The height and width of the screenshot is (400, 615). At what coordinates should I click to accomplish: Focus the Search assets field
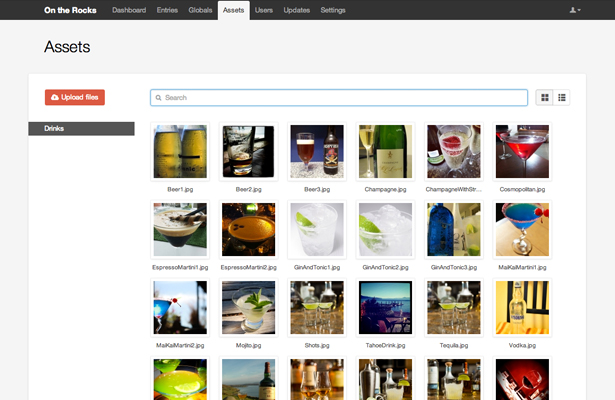pos(339,98)
